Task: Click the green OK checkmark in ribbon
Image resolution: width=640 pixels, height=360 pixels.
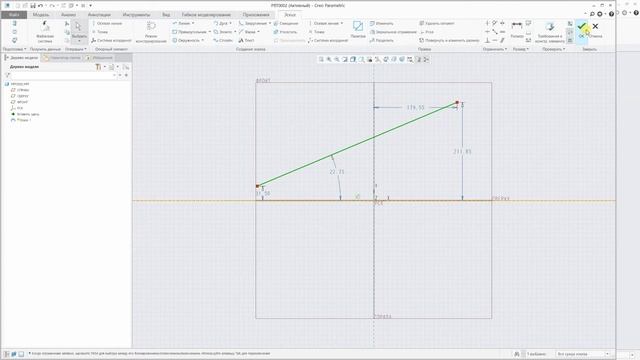Action: (x=581, y=27)
